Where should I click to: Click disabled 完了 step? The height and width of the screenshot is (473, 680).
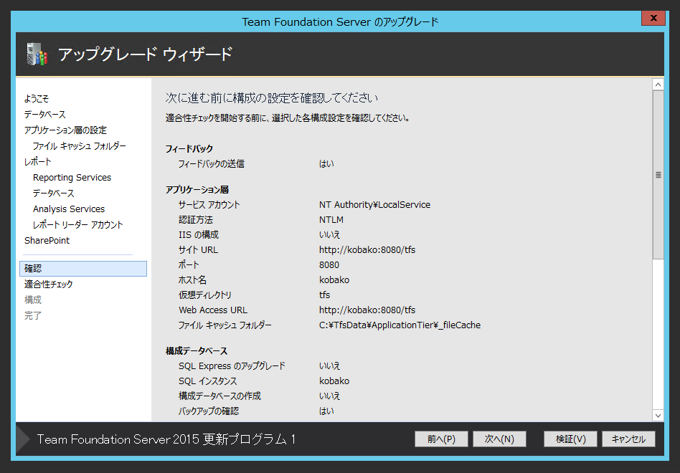tap(33, 316)
